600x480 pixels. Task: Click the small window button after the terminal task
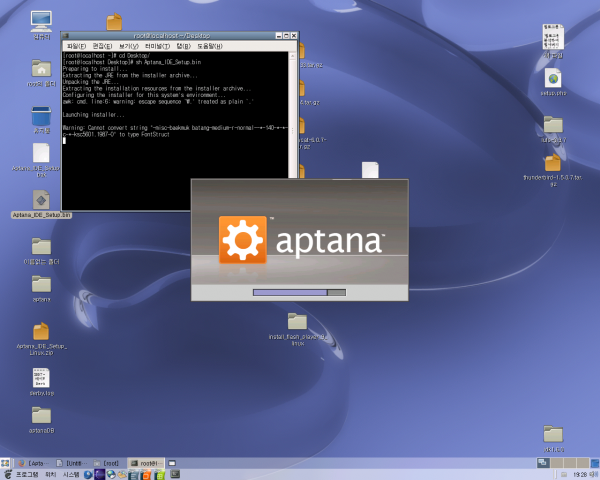click(172, 463)
